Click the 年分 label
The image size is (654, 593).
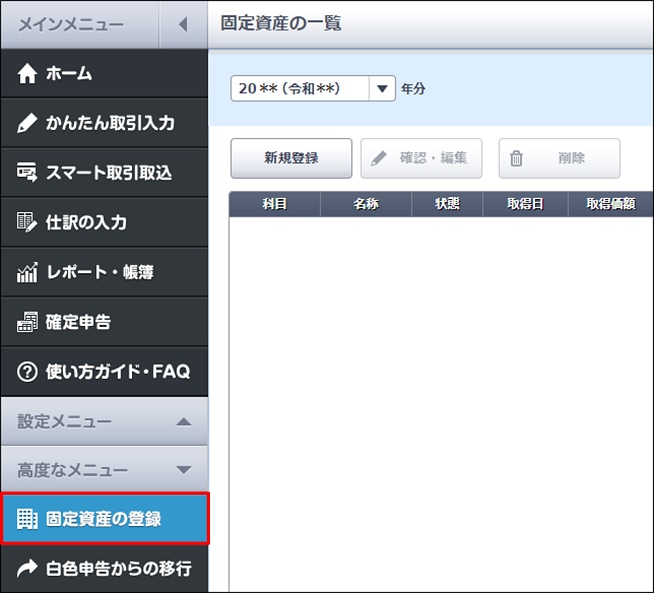413,88
